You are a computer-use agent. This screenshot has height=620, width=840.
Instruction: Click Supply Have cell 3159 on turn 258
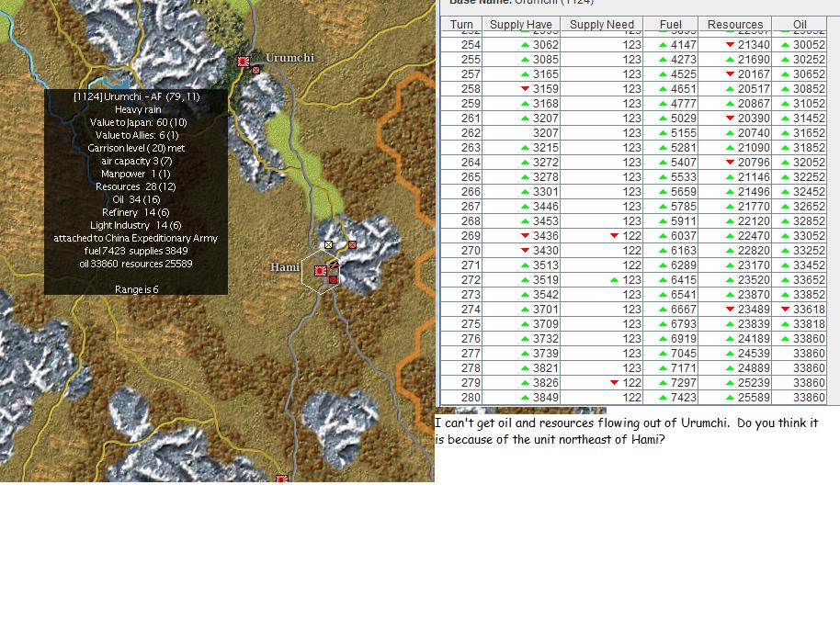click(x=521, y=89)
